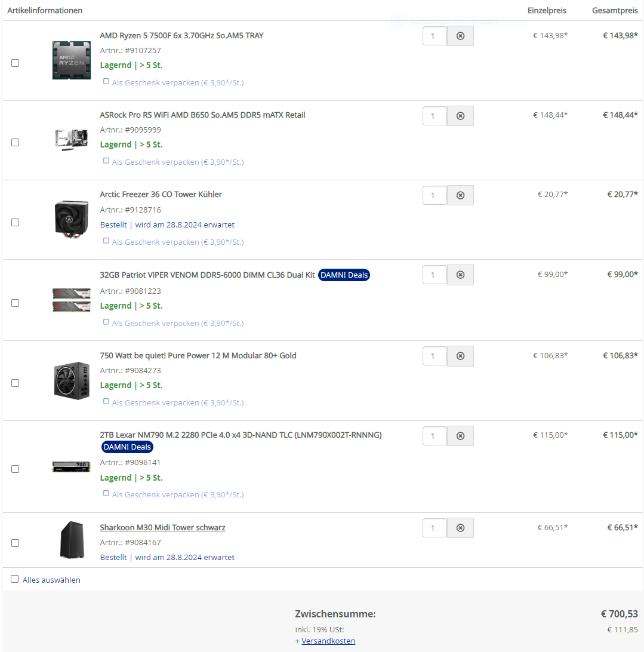Click the Arctic Freezer cooler thumbnail

72,221
